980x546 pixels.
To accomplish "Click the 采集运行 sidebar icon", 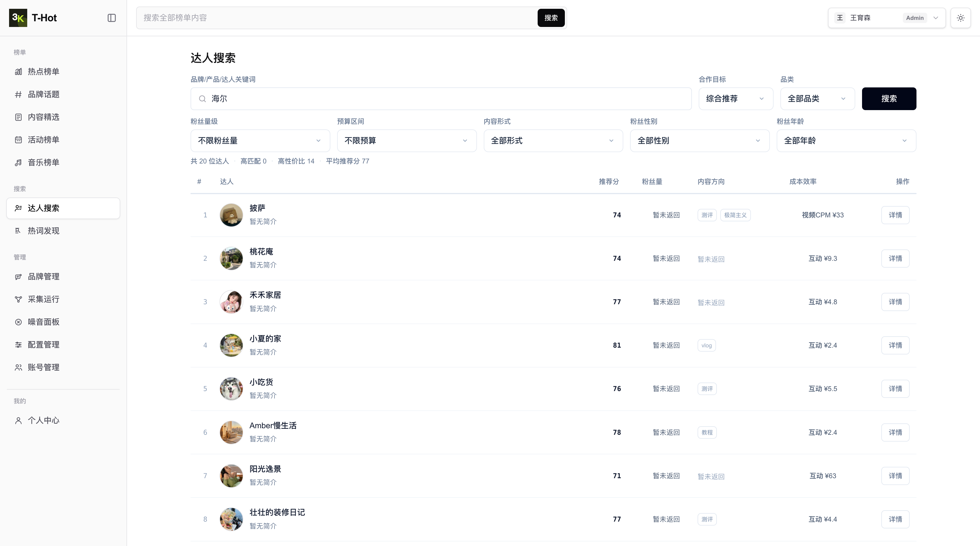I will click(18, 299).
